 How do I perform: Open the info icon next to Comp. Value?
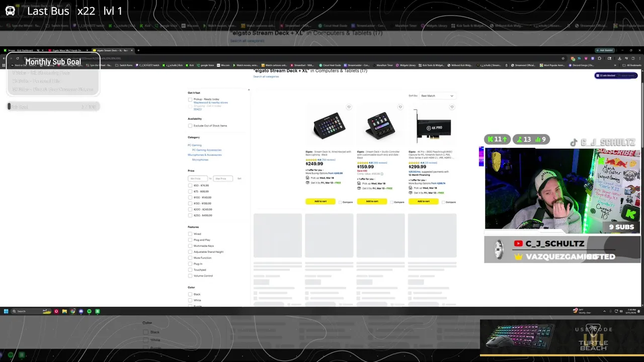[x=382, y=174]
